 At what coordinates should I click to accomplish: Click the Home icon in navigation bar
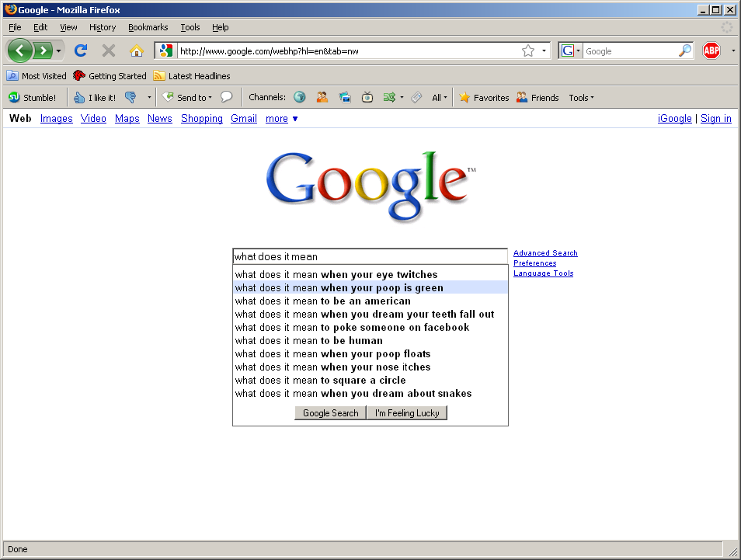click(x=136, y=51)
